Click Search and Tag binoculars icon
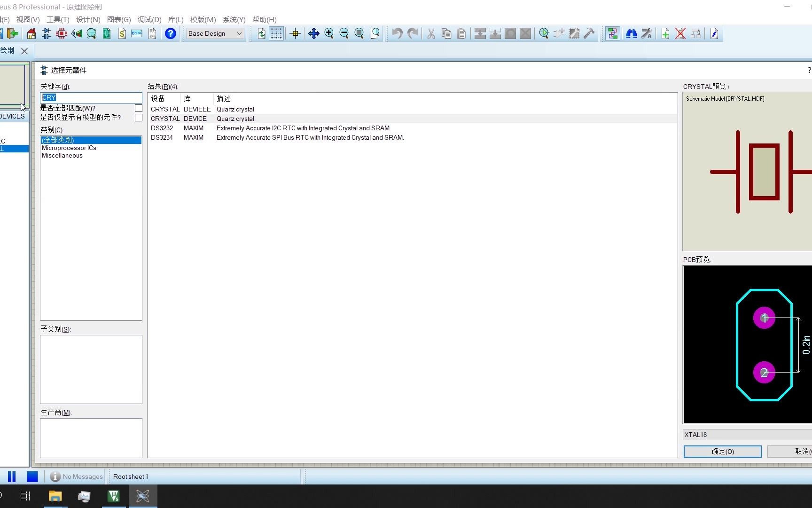The height and width of the screenshot is (508, 812). tap(631, 33)
